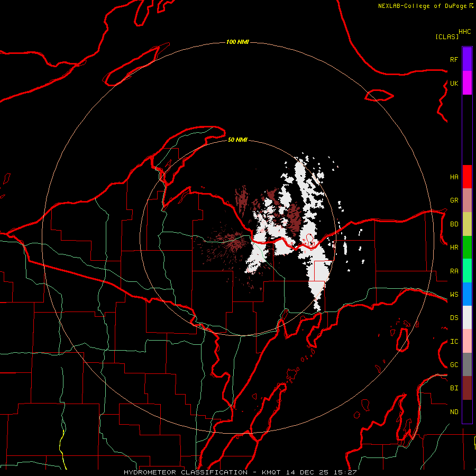Click the "HHC" product code text
Image resolution: width=476 pixels, height=476 pixels.
click(x=464, y=32)
